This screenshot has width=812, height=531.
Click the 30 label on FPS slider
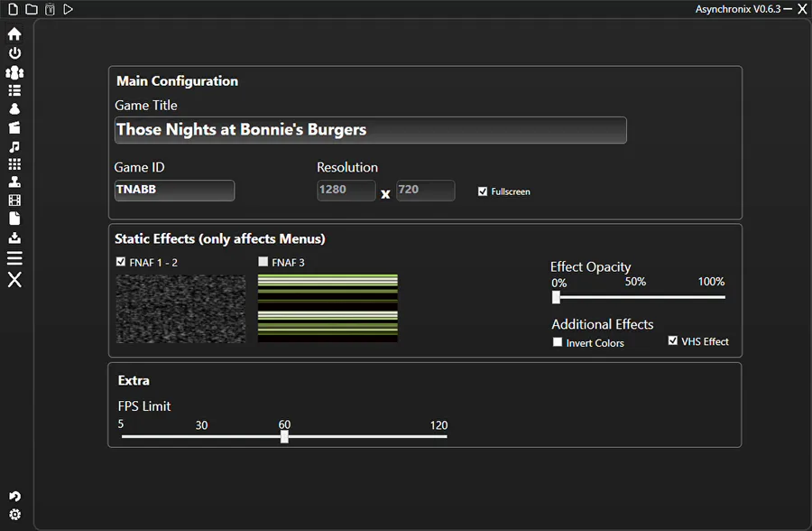tap(201, 425)
